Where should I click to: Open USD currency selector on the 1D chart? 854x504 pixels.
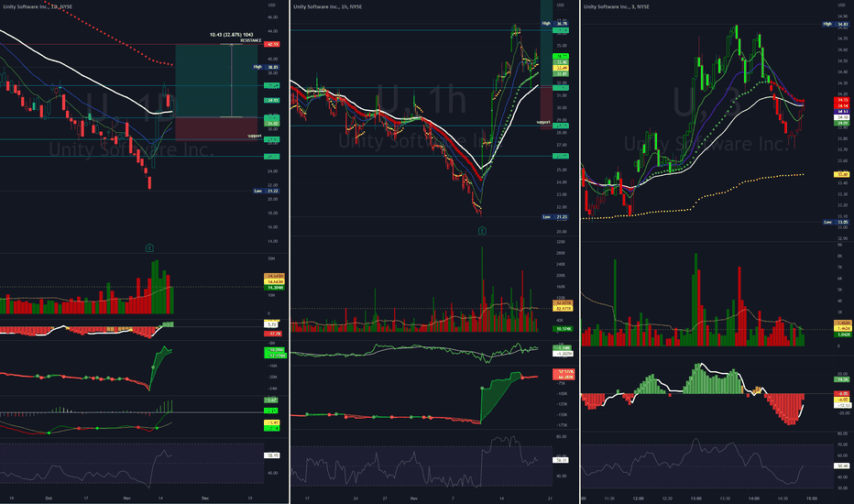[x=271, y=5]
